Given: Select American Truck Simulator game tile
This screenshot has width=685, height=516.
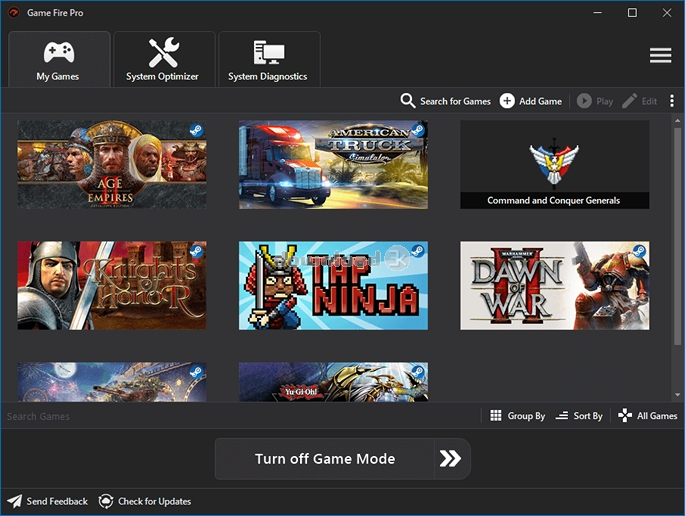Looking at the screenshot, I should 333,164.
